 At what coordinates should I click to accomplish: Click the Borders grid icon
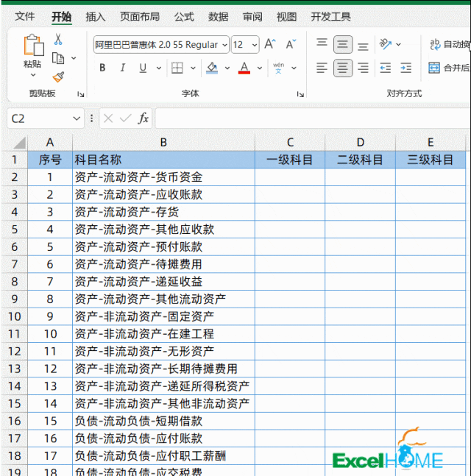click(177, 68)
